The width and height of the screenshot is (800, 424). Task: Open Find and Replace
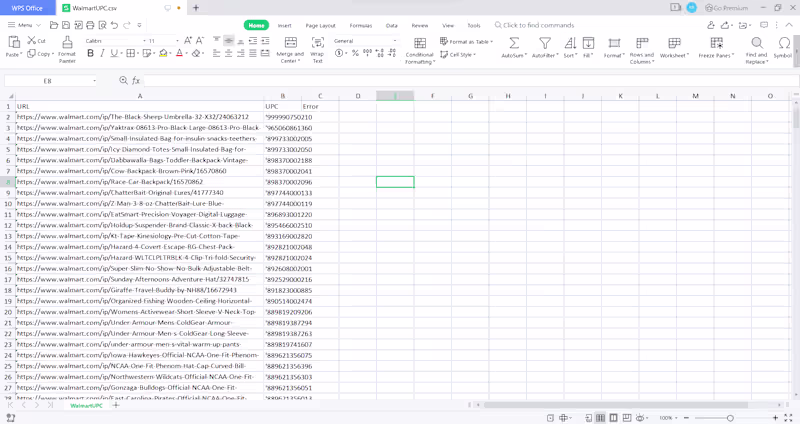(x=757, y=49)
